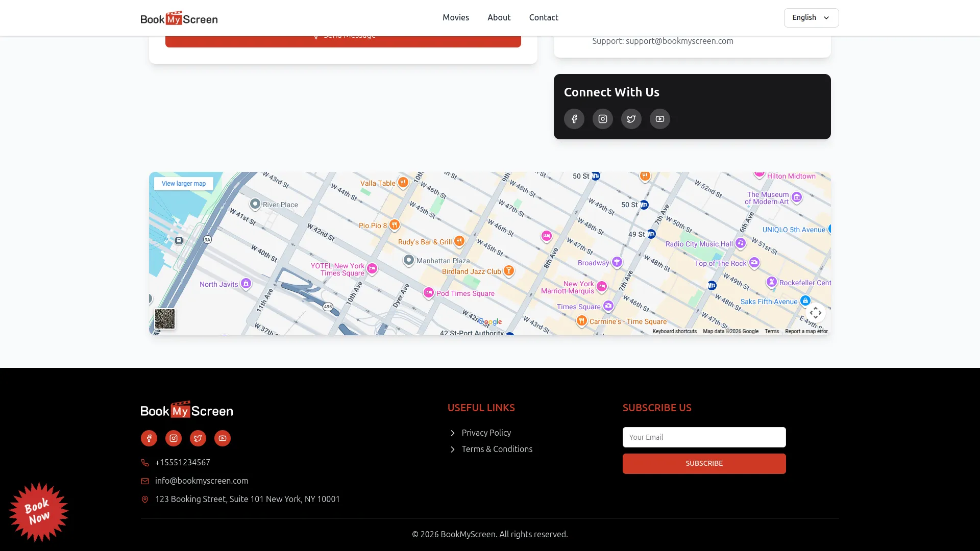Open the footer YouTube icon

[x=222, y=438]
